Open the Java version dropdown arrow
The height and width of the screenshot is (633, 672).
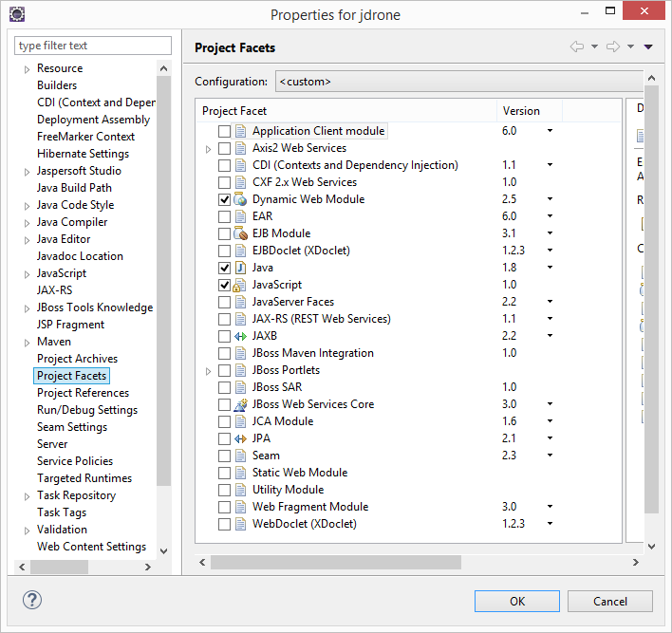550,268
